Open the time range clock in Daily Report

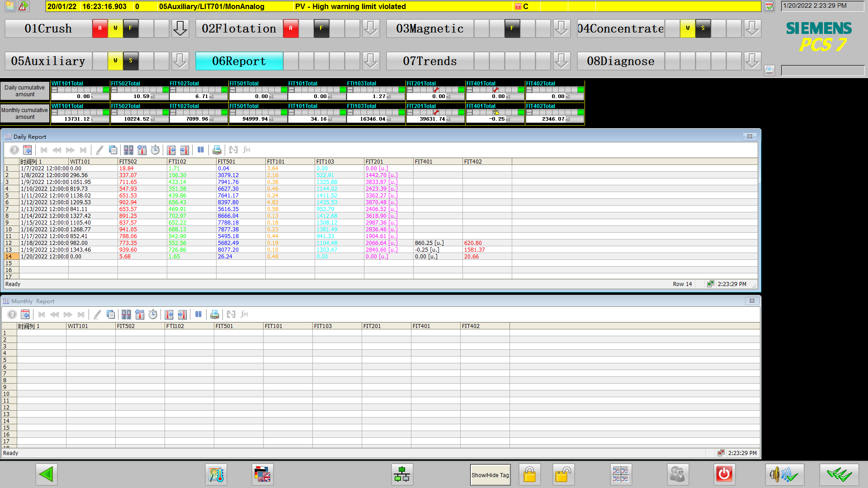click(x=155, y=150)
